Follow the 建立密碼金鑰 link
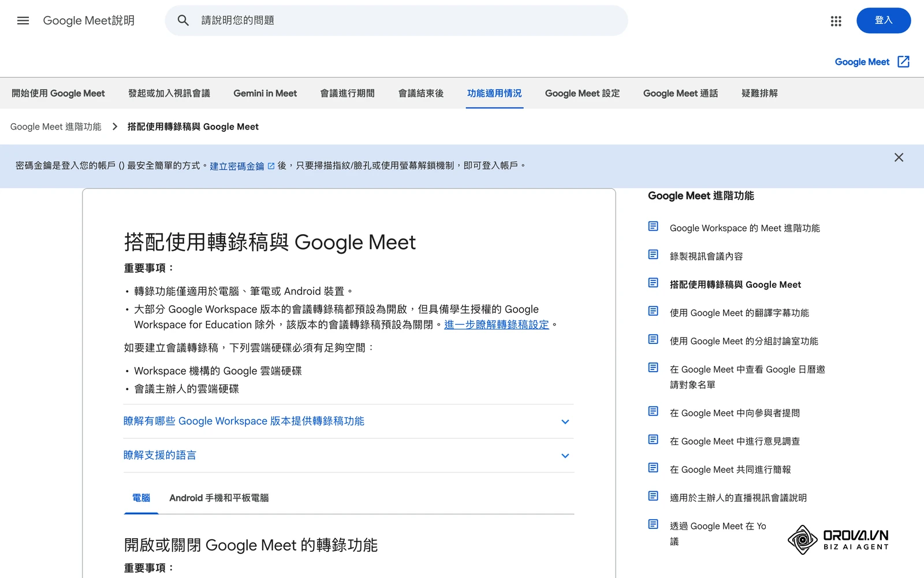Viewport: 924px width, 578px height. pyautogui.click(x=237, y=166)
